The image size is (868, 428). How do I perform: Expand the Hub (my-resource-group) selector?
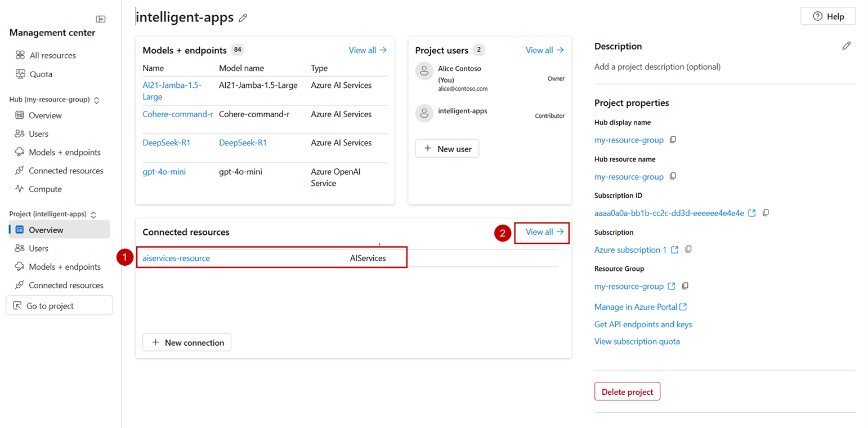(x=96, y=100)
